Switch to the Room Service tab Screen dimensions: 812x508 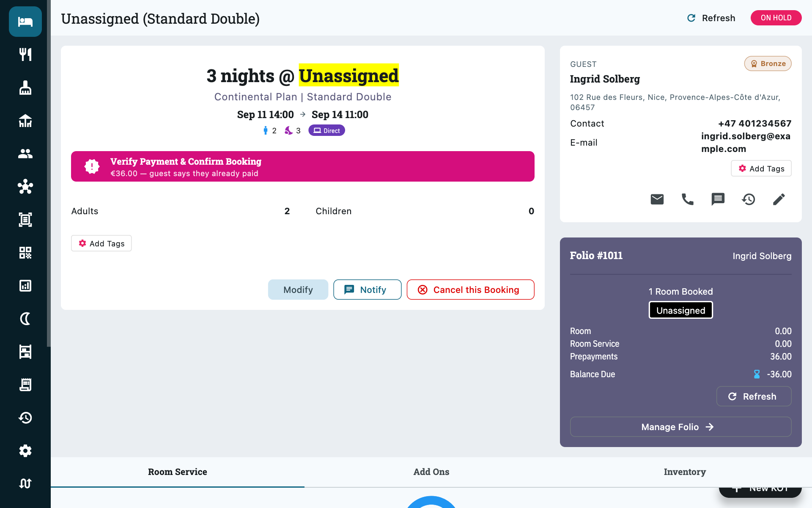pos(178,472)
